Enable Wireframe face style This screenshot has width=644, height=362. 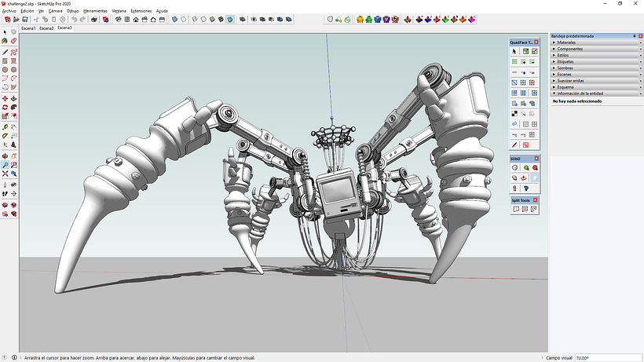click(195, 20)
